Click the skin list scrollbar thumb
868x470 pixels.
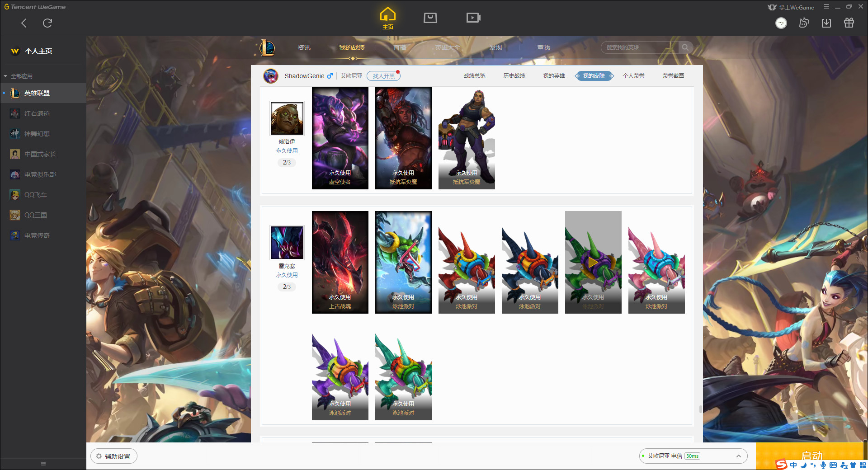pos(701,409)
